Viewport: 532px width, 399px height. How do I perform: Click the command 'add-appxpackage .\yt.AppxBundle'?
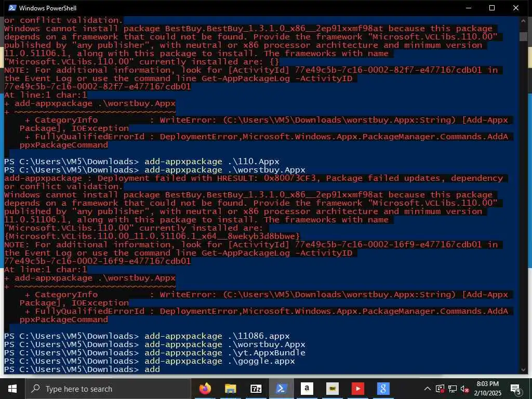[x=225, y=353]
